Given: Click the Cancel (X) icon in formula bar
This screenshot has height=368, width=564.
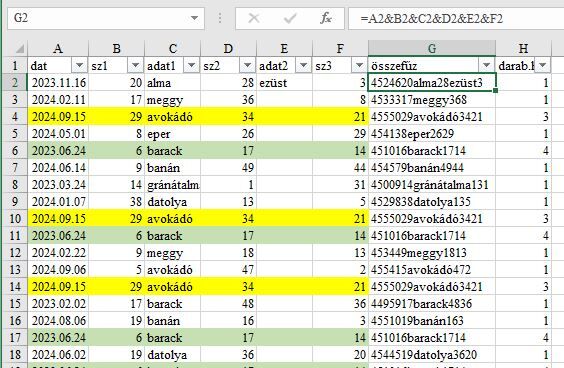Looking at the screenshot, I should click(254, 18).
